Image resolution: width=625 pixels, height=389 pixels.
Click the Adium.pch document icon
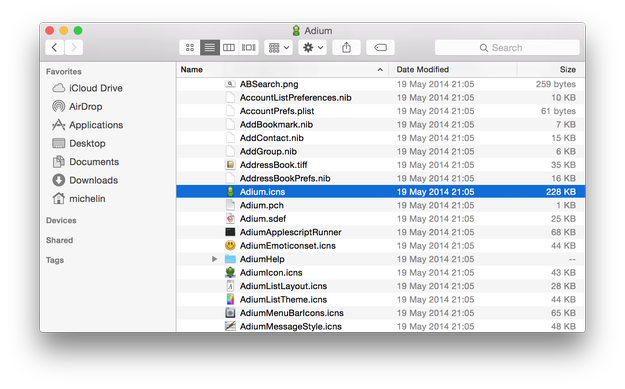tap(230, 205)
